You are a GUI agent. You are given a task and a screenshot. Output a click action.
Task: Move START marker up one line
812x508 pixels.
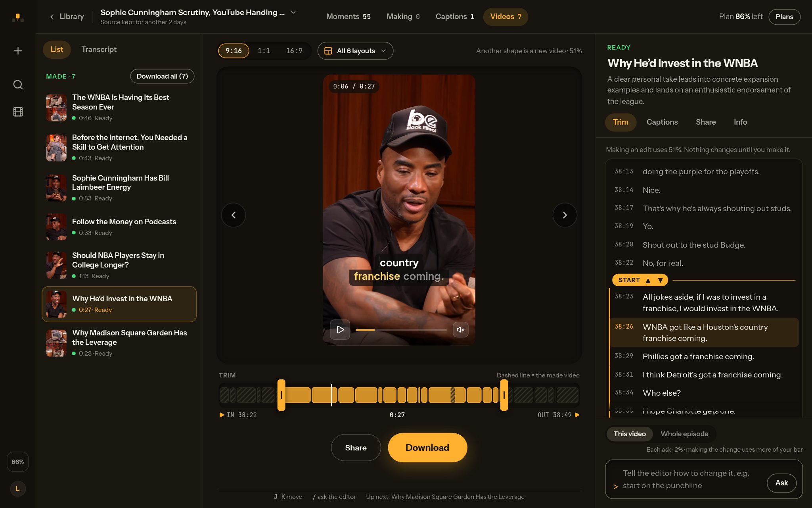[648, 280]
